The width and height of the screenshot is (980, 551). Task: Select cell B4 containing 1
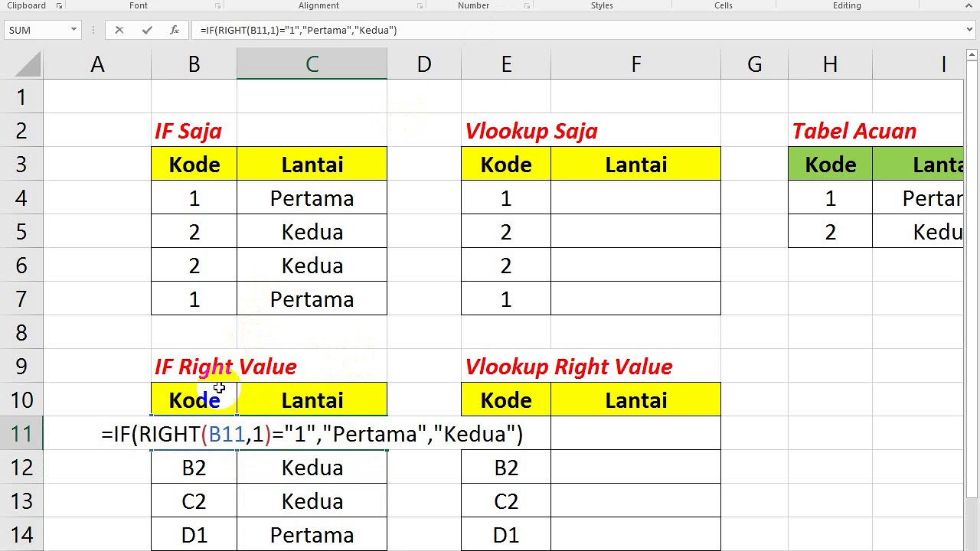[194, 198]
